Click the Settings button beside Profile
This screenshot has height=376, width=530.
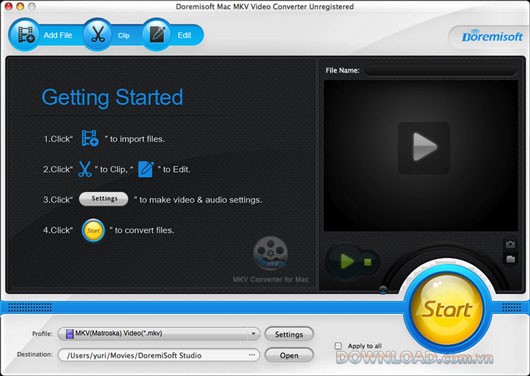pyautogui.click(x=289, y=334)
